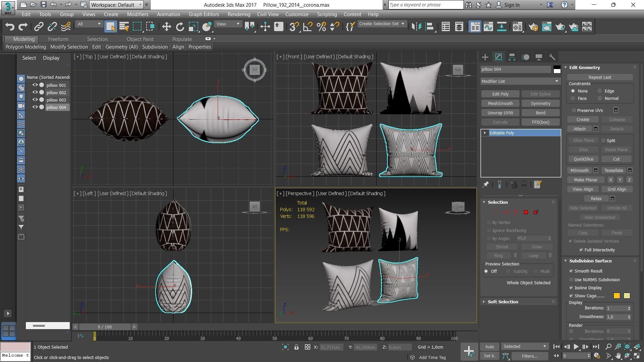Open the Create panel plus tab
Screen dimensions: 644x362
pyautogui.click(x=485, y=57)
